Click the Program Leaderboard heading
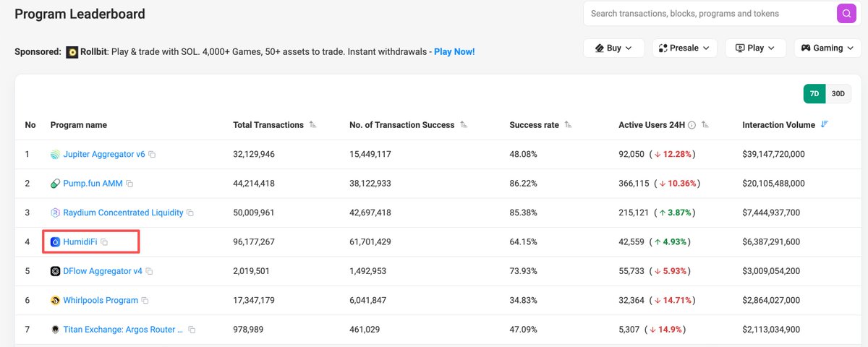The height and width of the screenshot is (347, 868). pyautogui.click(x=80, y=14)
